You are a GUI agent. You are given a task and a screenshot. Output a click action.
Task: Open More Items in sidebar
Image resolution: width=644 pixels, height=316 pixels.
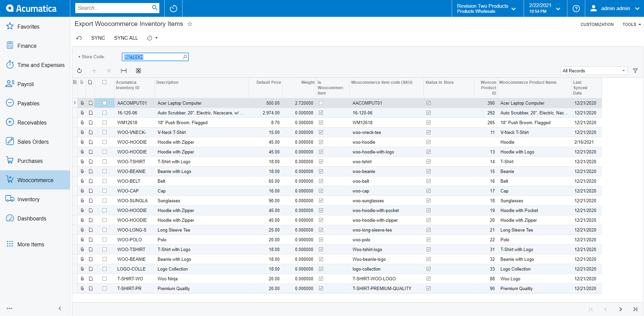35,244
